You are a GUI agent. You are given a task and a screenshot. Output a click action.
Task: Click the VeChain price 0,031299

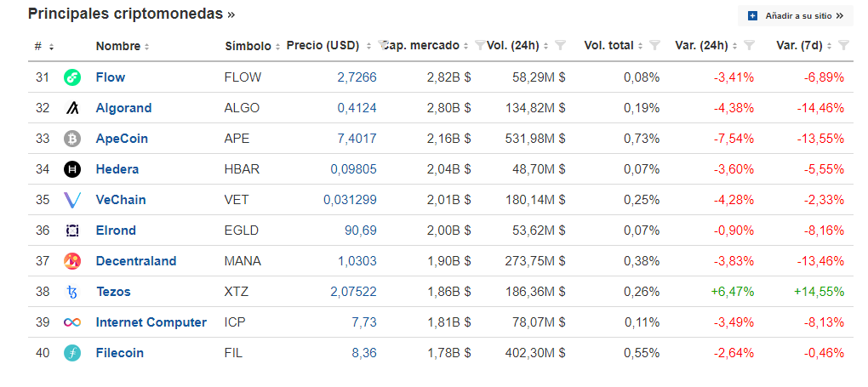point(350,200)
